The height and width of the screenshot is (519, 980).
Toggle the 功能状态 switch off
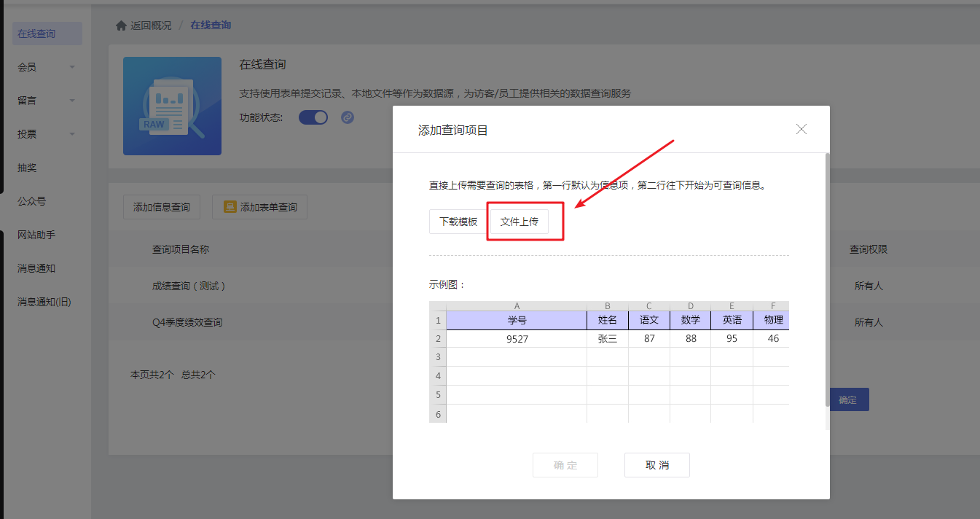313,117
